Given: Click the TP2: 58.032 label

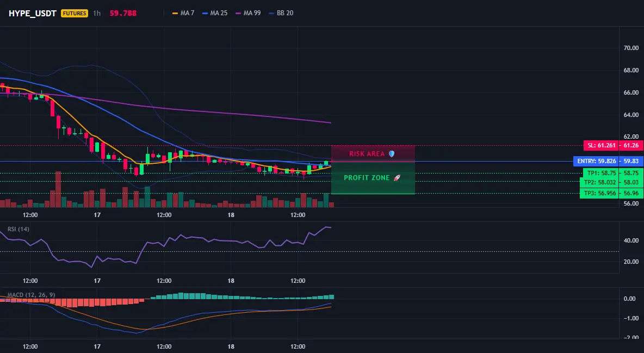Looking at the screenshot, I should (x=599, y=182).
